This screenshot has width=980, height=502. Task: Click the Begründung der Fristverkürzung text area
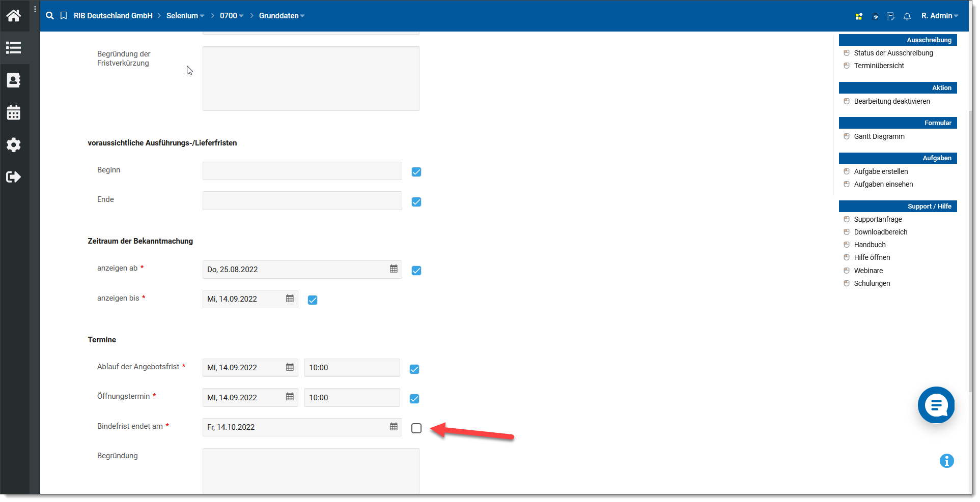[311, 79]
